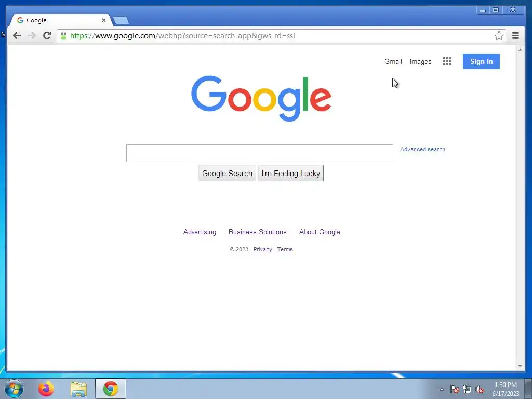Click the muted volume tray icon

480,389
